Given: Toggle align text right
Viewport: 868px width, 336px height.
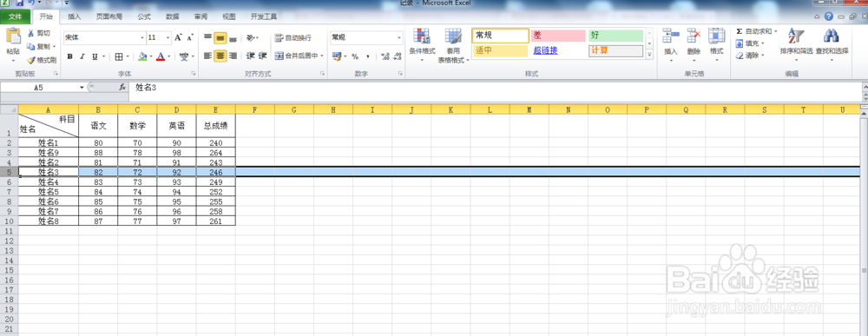Looking at the screenshot, I should (x=233, y=56).
